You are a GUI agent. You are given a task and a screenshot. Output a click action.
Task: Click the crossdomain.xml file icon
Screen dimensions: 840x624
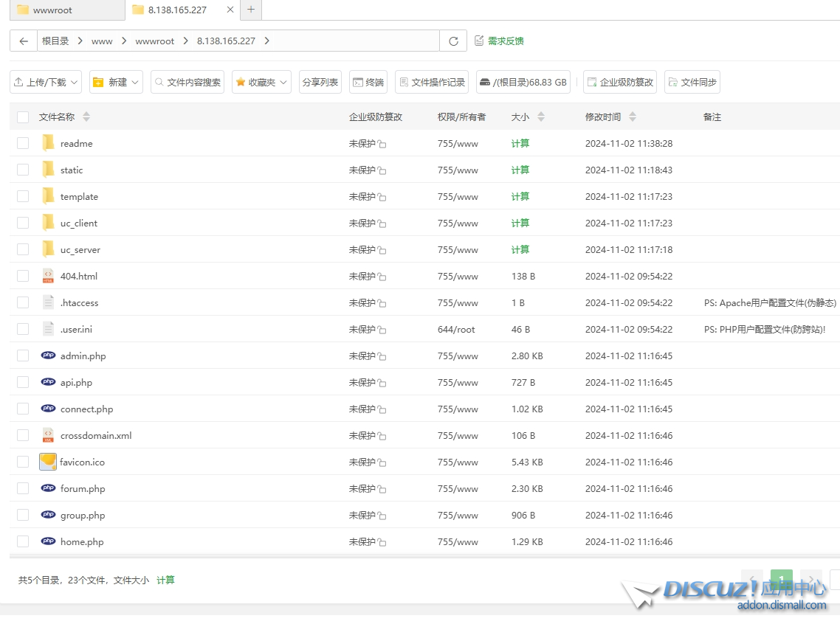(49, 435)
